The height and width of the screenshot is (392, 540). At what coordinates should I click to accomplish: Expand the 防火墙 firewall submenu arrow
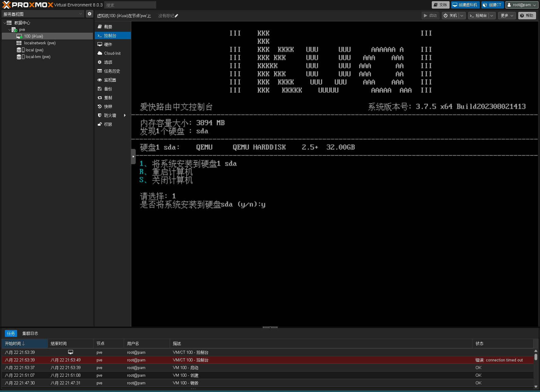coord(125,116)
